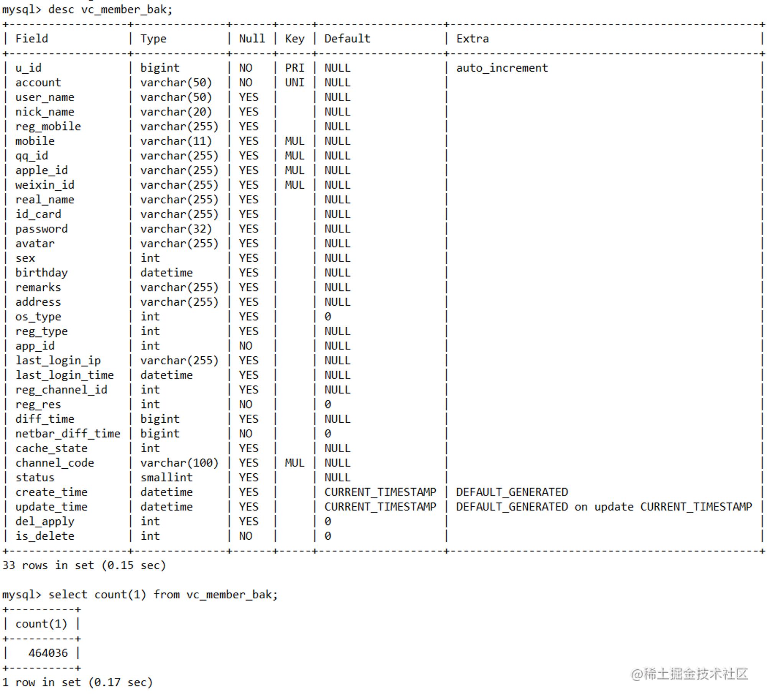Select the 'last_login_time' field name
Screen dimensions: 767x700
tap(65, 375)
